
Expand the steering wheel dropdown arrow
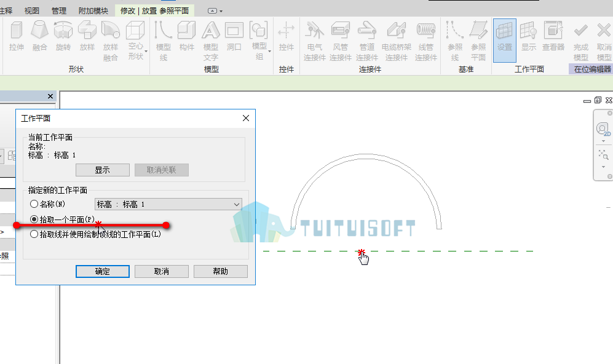[x=603, y=141]
